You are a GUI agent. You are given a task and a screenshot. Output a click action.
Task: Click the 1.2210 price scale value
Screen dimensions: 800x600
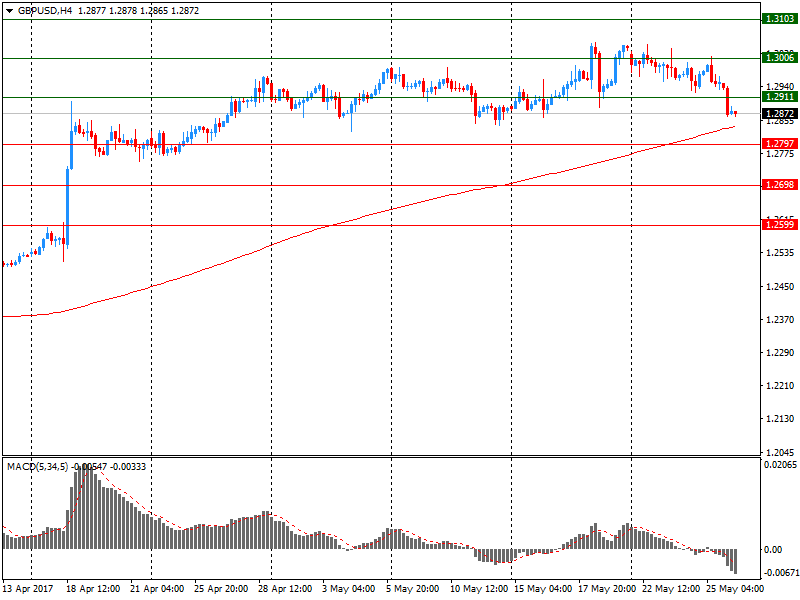coord(780,386)
